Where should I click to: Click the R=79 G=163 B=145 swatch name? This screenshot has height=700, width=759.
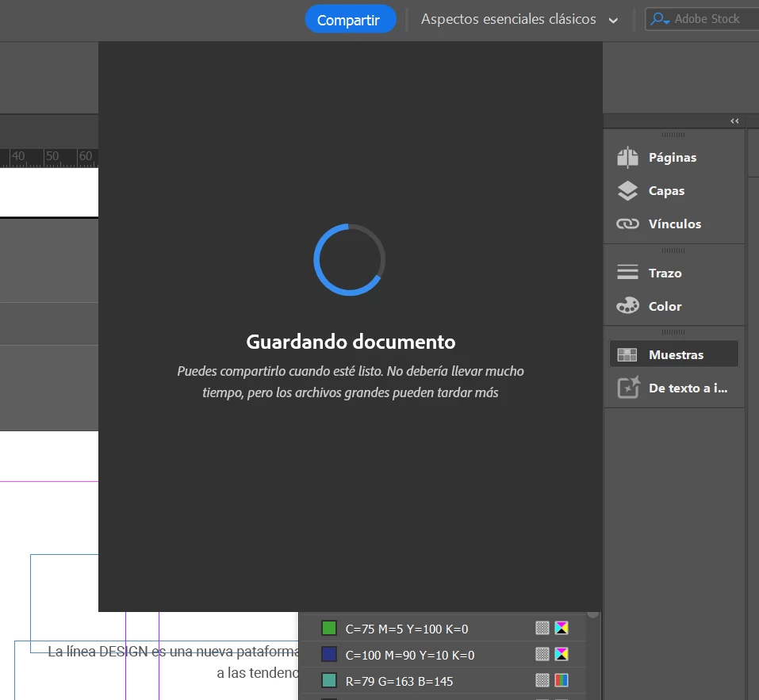pyautogui.click(x=399, y=681)
